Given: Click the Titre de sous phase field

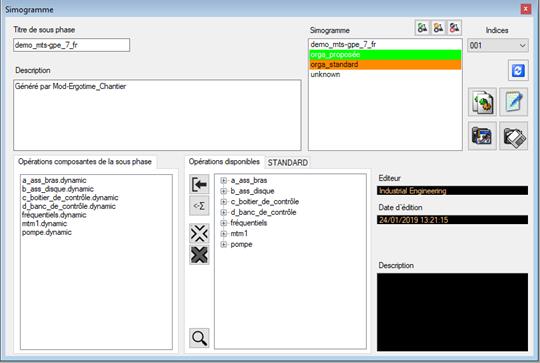Looking at the screenshot, I should click(x=72, y=45).
